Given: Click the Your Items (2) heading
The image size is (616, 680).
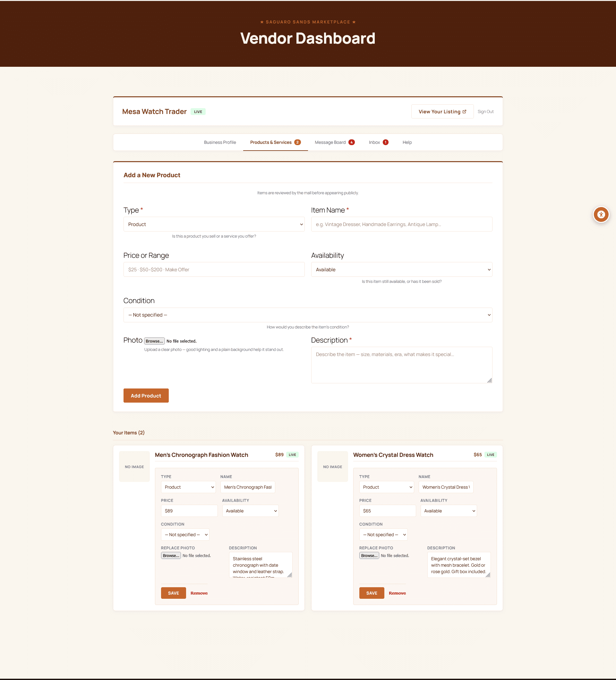Looking at the screenshot, I should (129, 433).
